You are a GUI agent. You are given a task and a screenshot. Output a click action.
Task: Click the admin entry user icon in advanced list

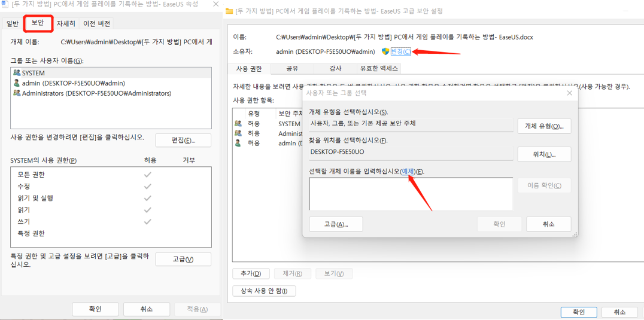pyautogui.click(x=238, y=143)
